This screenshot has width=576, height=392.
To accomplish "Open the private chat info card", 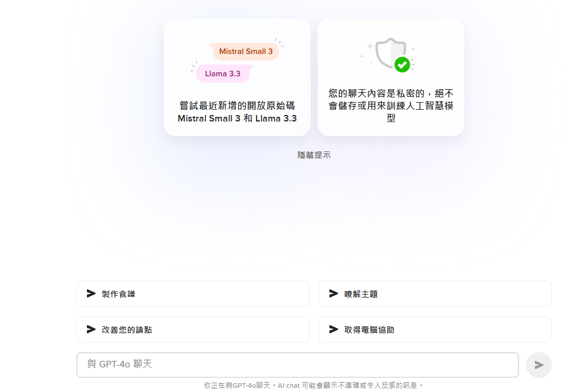I will 391,77.
